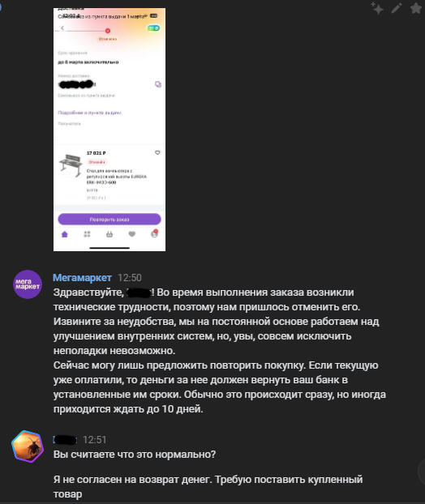
Task: Tap the home icon in phone bottom bar
Action: click(65, 234)
